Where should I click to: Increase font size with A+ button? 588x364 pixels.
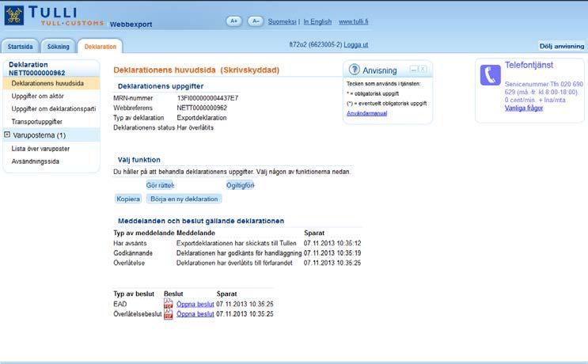233,21
